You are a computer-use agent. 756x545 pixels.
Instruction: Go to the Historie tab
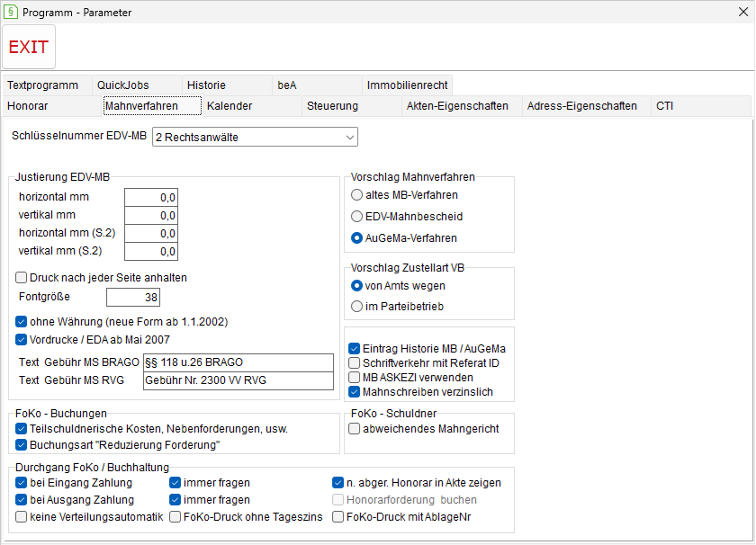(x=227, y=85)
